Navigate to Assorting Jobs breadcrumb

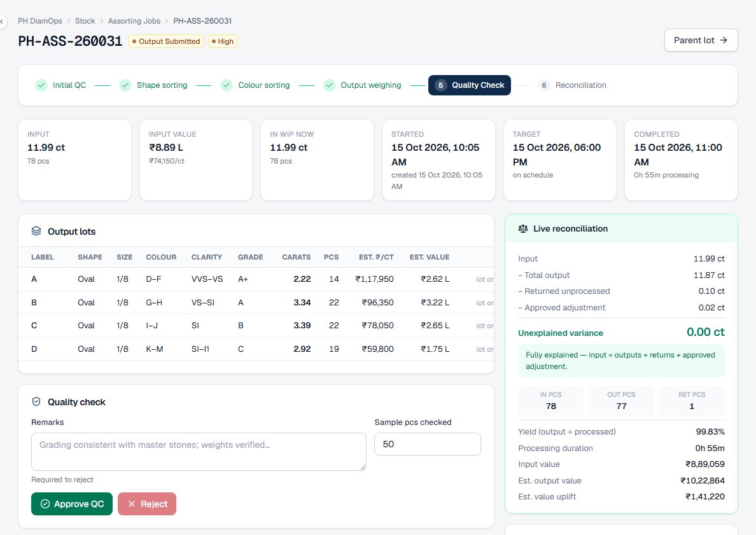pos(134,21)
